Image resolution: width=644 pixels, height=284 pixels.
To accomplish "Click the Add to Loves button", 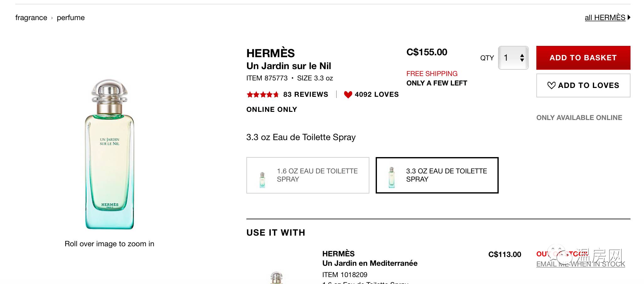I will [x=583, y=85].
